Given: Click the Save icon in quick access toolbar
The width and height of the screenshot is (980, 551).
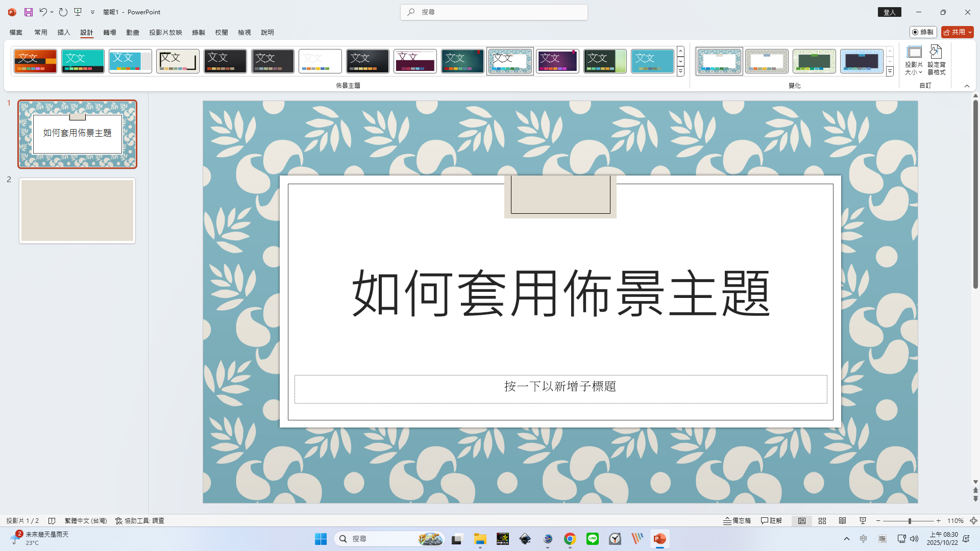Looking at the screenshot, I should tap(29, 12).
